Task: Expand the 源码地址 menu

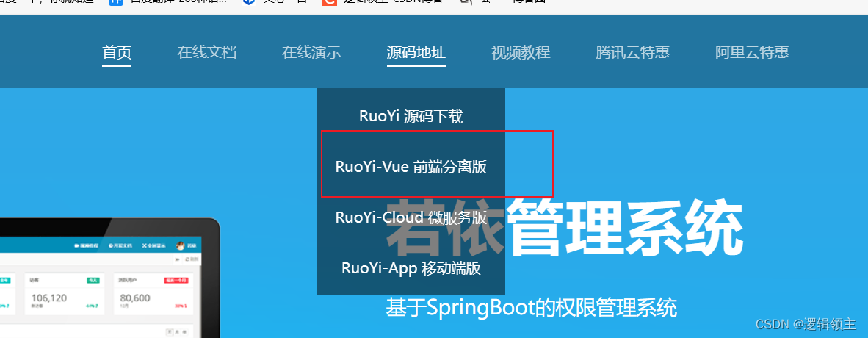Action: (416, 53)
